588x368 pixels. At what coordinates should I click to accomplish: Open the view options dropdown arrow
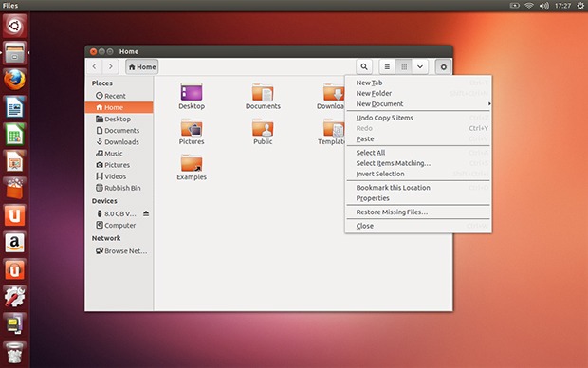point(420,66)
